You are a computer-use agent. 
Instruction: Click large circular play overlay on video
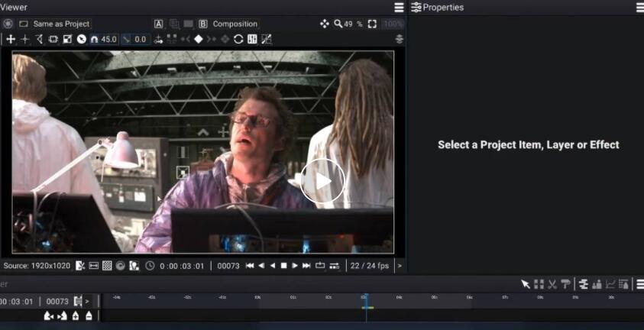323,181
